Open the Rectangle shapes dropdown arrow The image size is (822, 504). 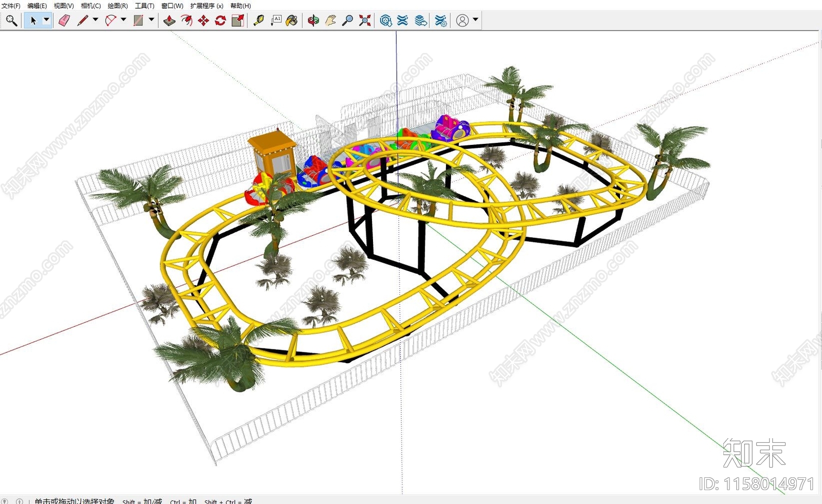152,20
